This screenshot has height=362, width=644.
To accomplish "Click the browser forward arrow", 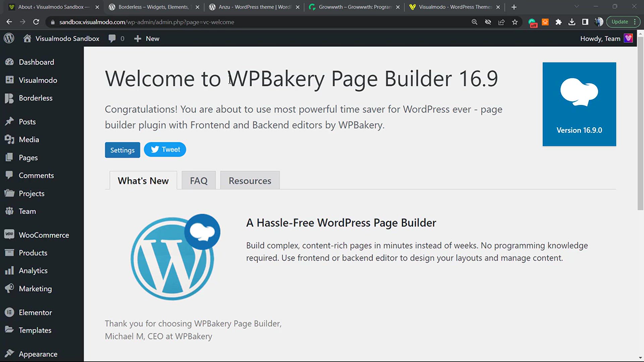I will (x=22, y=22).
